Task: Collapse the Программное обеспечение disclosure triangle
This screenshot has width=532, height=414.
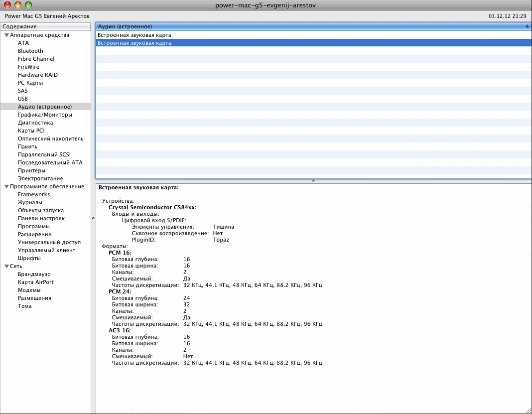Action: click(x=6, y=187)
